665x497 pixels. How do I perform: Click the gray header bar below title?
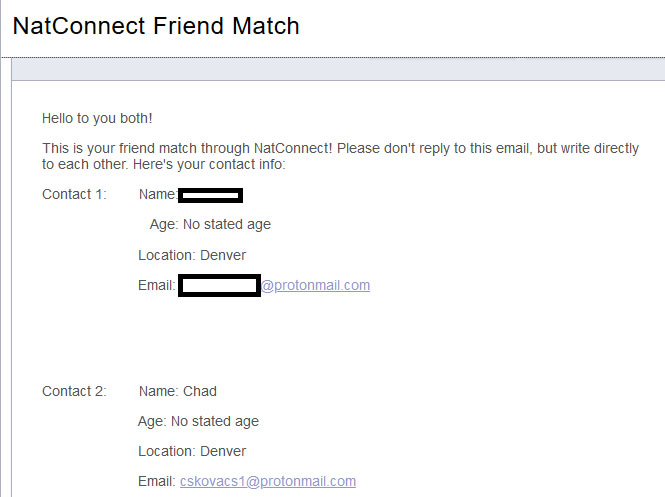coord(338,70)
